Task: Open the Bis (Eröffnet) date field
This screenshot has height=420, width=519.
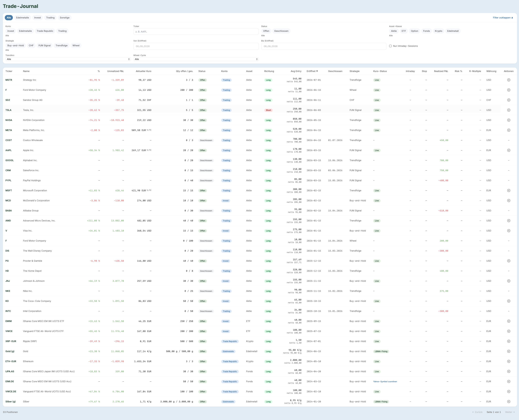Action: click(x=324, y=46)
